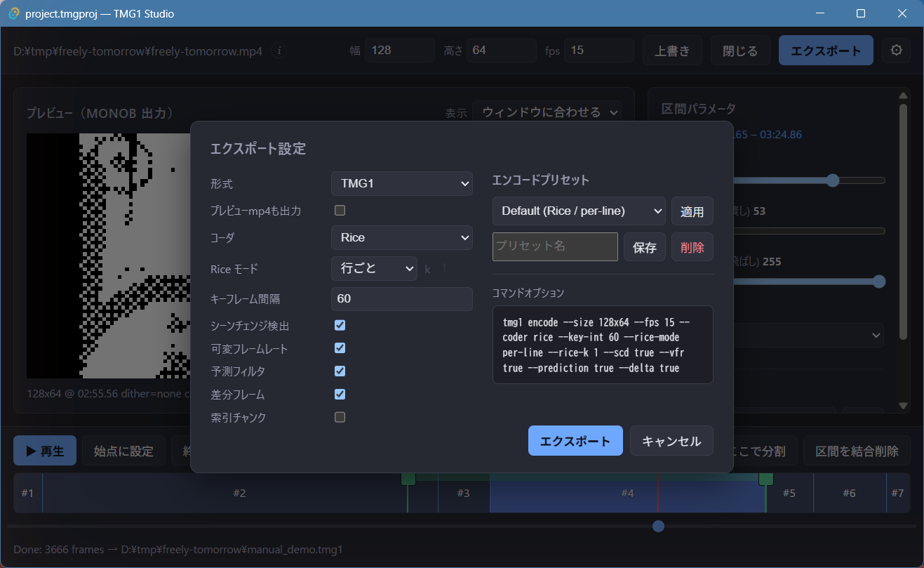
Task: Click the fps field showing 15
Action: tap(599, 51)
